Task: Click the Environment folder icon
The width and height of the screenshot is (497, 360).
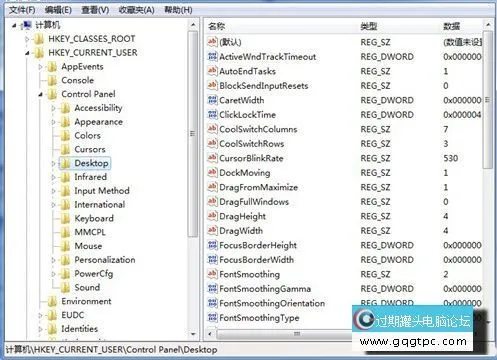Action: [x=52, y=301]
